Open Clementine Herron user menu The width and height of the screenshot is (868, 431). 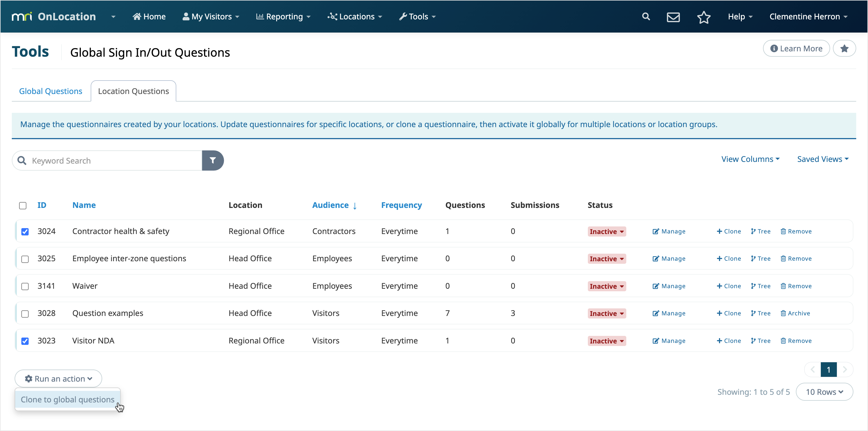tap(808, 17)
